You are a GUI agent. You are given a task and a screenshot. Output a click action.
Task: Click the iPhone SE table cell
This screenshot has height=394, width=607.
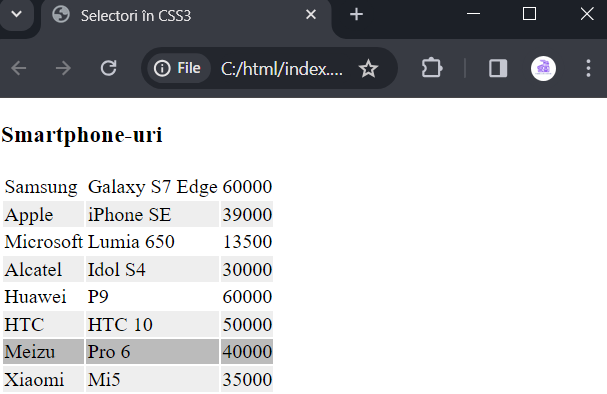153,214
